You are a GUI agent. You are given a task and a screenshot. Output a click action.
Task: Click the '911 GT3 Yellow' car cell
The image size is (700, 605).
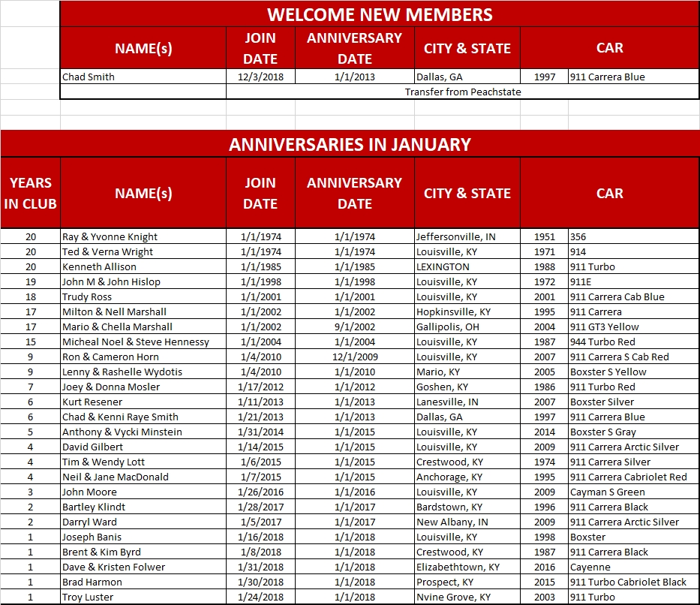[634, 327]
